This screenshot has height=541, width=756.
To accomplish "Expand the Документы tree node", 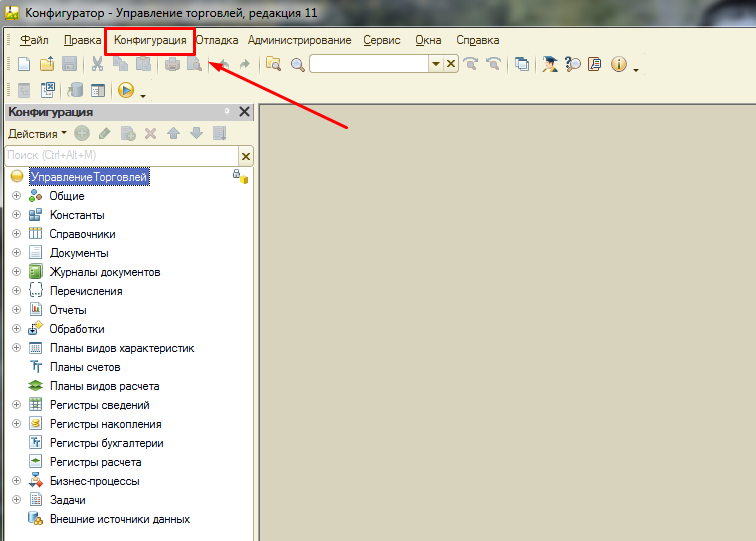I will [16, 253].
